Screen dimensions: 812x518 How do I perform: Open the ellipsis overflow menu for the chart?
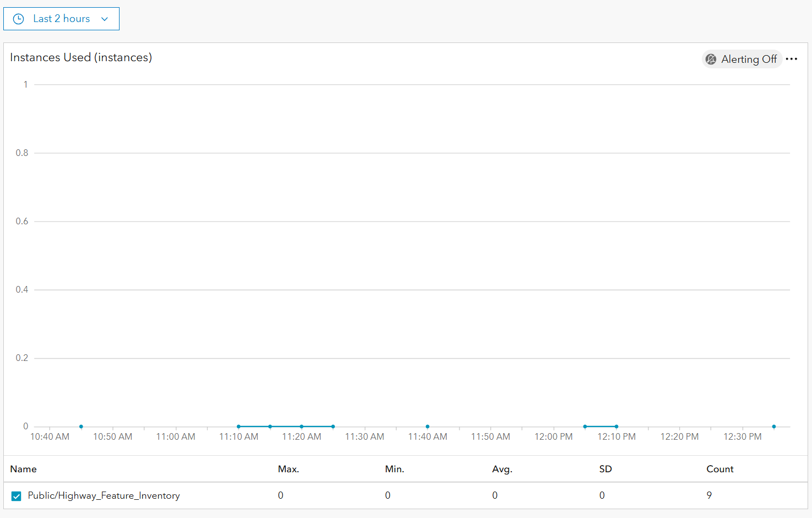coord(792,58)
